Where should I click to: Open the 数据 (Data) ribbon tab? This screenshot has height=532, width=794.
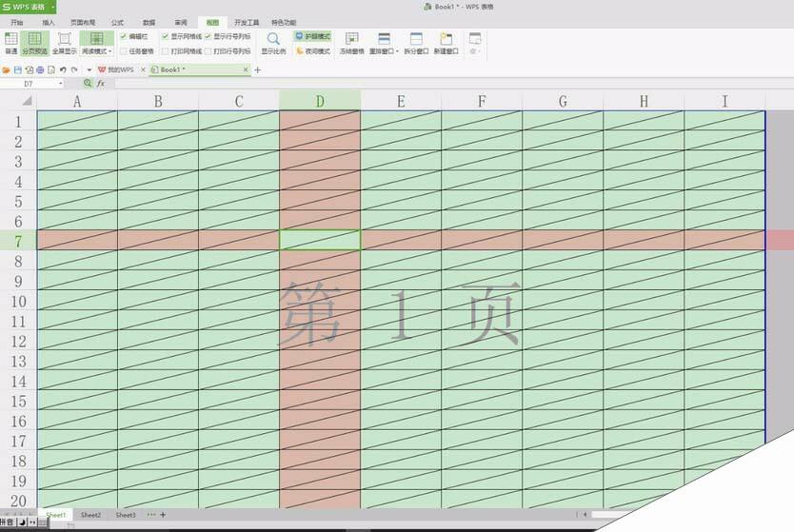pyautogui.click(x=149, y=22)
